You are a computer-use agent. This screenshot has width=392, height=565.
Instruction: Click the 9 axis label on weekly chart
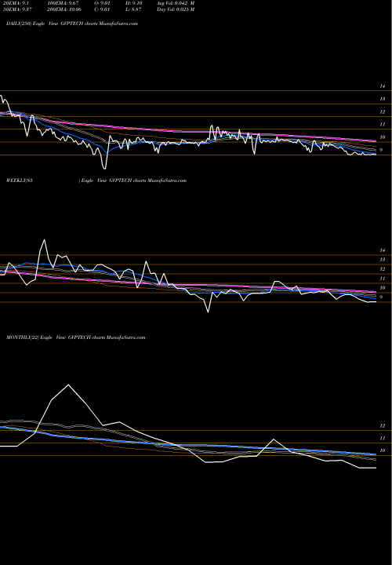click(381, 297)
